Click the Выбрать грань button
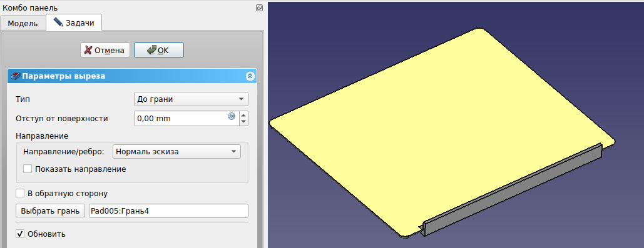Screen dimensions: 644x248 [x=50, y=211]
